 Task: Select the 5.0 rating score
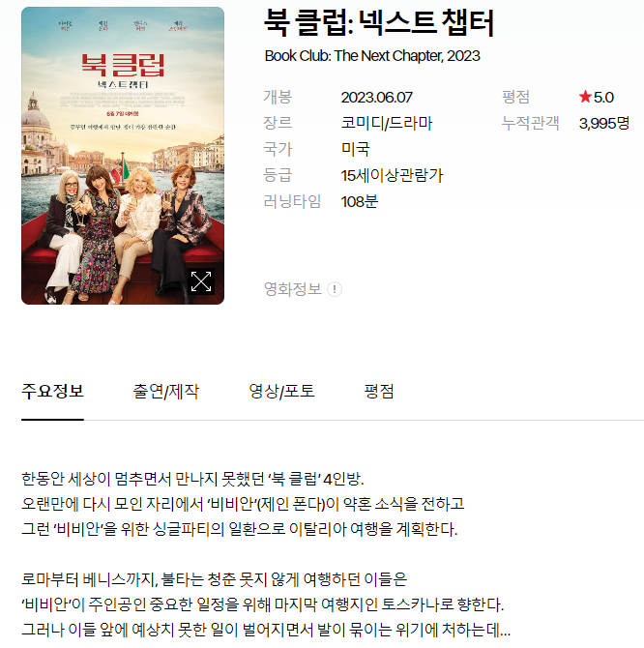click(x=603, y=98)
